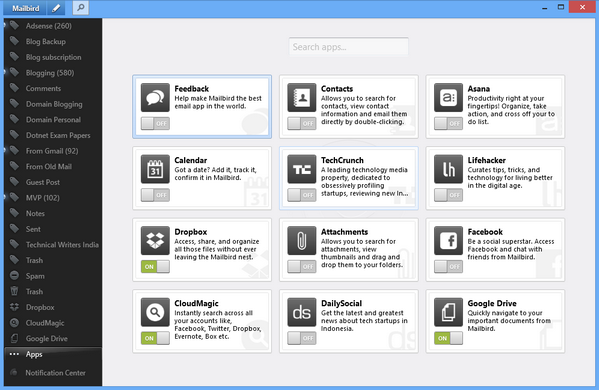Minimize the Mailbird window
This screenshot has height=390, width=599.
click(544, 8)
